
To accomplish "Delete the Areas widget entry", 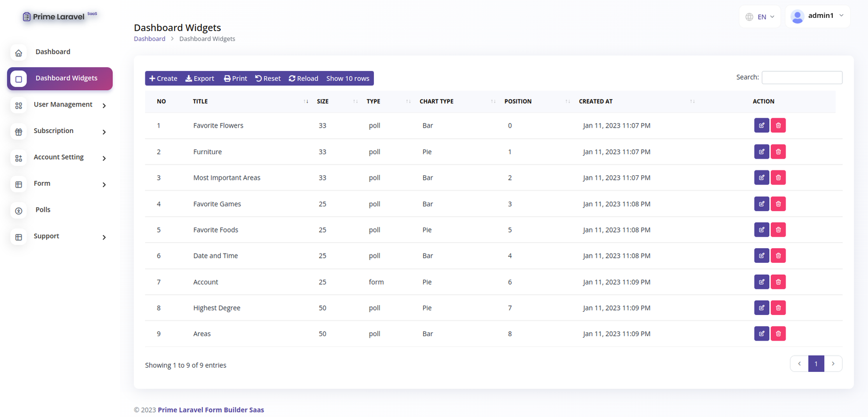I will [778, 333].
